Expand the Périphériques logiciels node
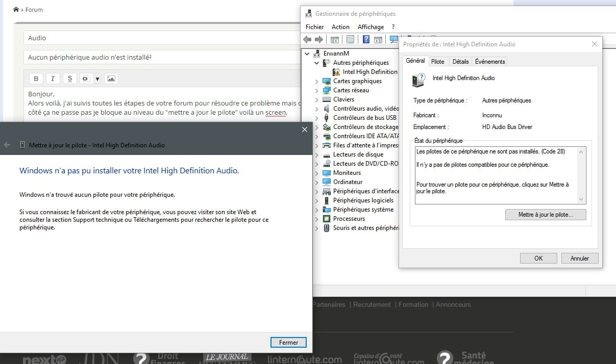The image size is (616, 364). [x=317, y=200]
